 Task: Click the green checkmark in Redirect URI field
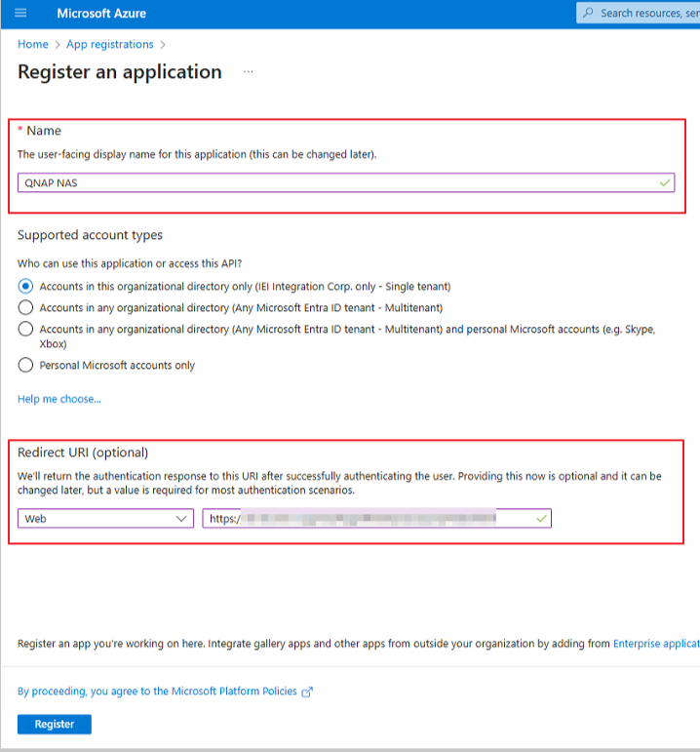pos(541,519)
